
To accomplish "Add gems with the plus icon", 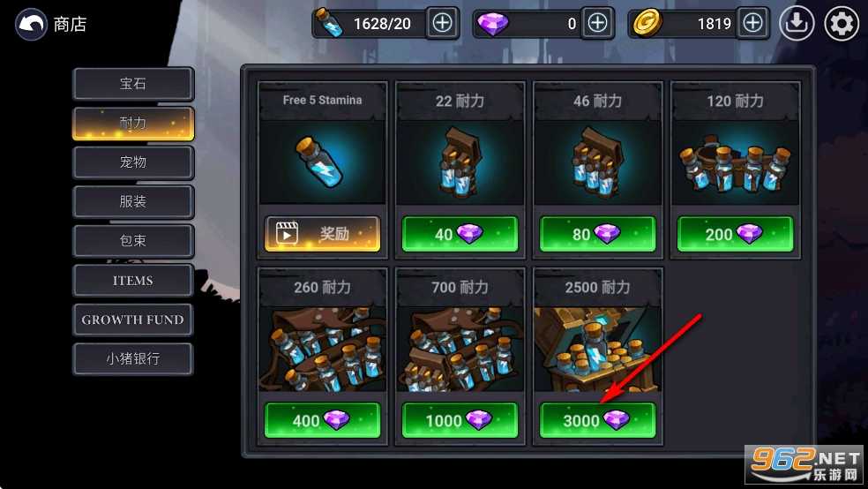I will point(597,23).
